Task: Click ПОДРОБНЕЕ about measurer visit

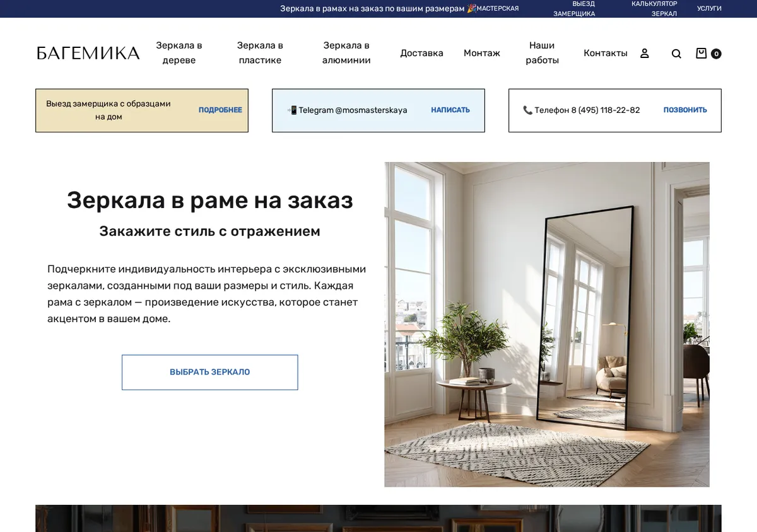Action: [220, 110]
